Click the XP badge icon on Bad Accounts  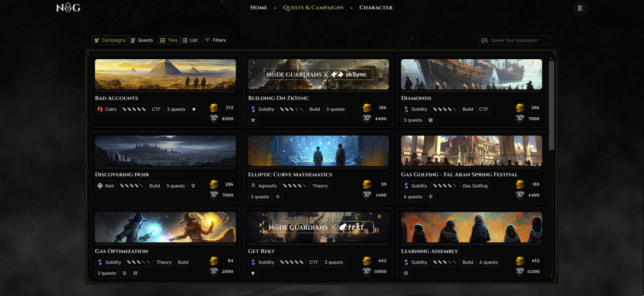pos(214,118)
